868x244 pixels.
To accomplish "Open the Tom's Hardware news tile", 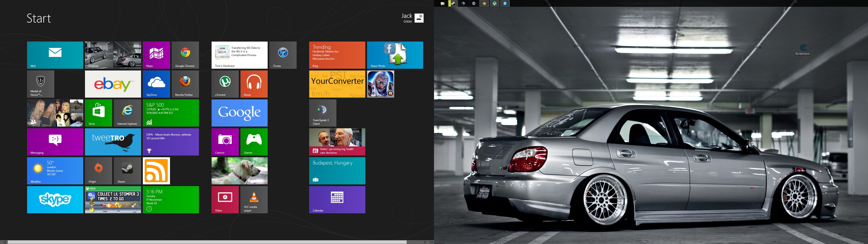I will point(239,55).
